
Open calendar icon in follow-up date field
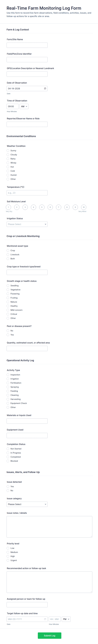(45, 619)
